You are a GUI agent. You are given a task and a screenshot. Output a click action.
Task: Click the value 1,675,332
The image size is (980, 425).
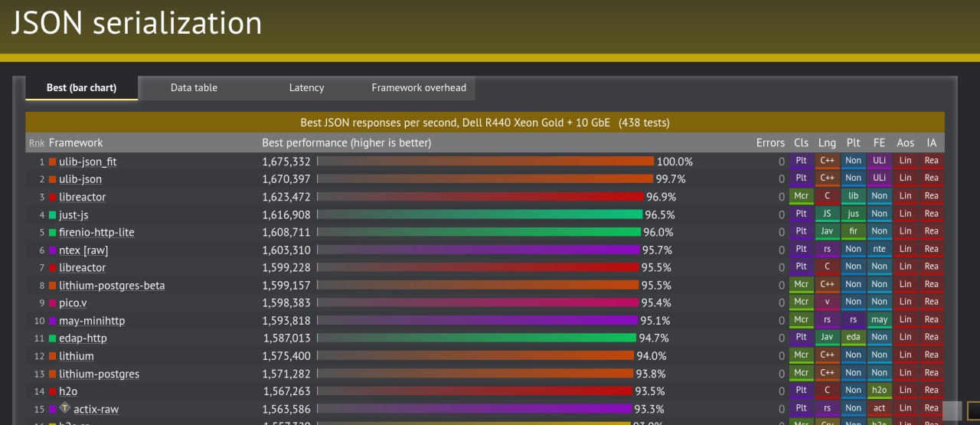[x=286, y=162]
